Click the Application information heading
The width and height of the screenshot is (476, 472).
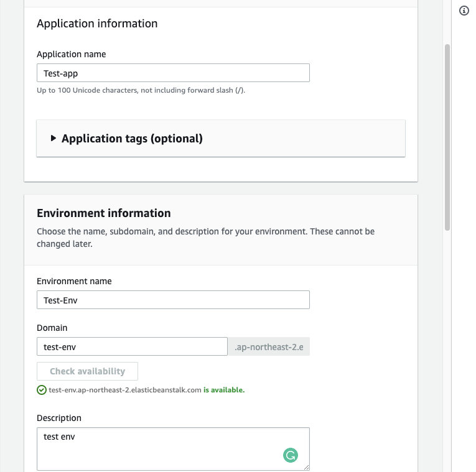click(x=97, y=24)
